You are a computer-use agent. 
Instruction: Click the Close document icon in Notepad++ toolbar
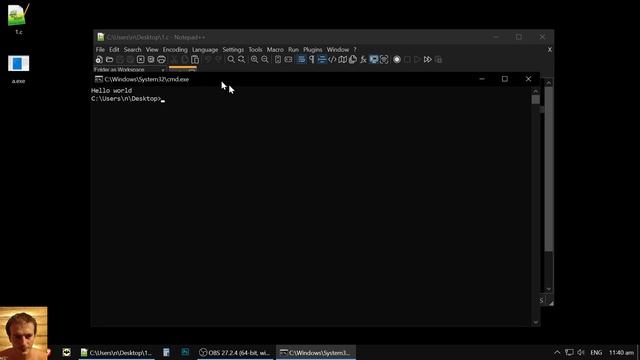pyautogui.click(x=140, y=60)
